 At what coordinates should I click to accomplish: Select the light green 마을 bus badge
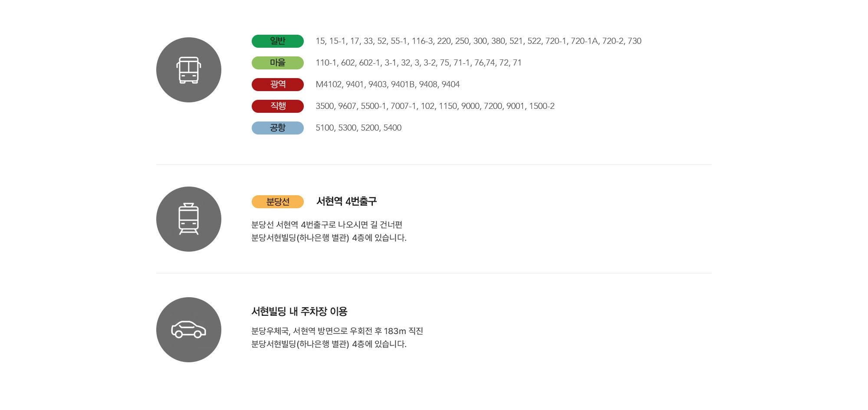(x=278, y=63)
